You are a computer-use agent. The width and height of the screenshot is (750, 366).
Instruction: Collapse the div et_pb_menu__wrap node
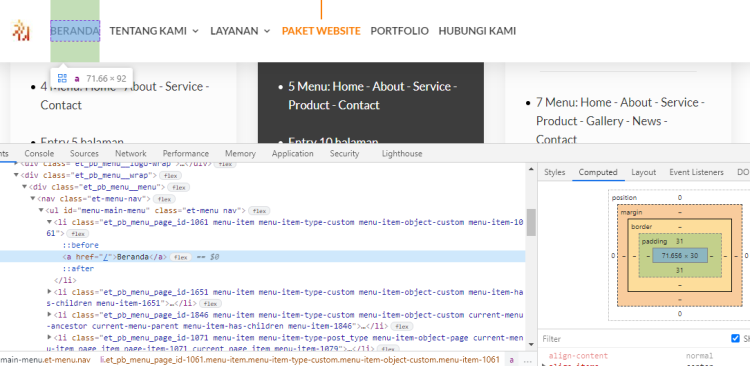16,175
